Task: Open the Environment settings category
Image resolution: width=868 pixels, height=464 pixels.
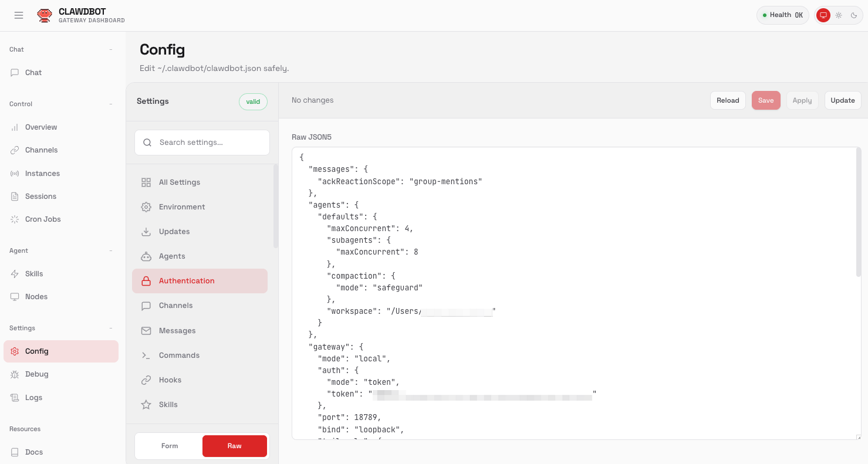Action: (x=181, y=207)
